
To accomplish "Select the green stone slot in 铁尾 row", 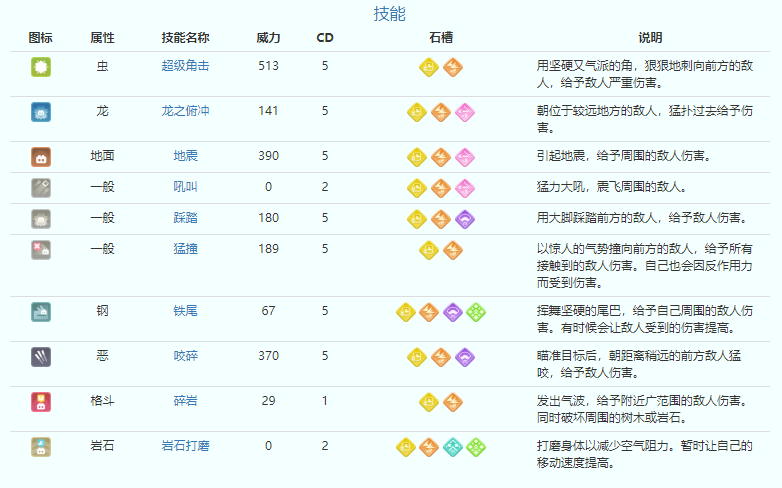I will [476, 312].
